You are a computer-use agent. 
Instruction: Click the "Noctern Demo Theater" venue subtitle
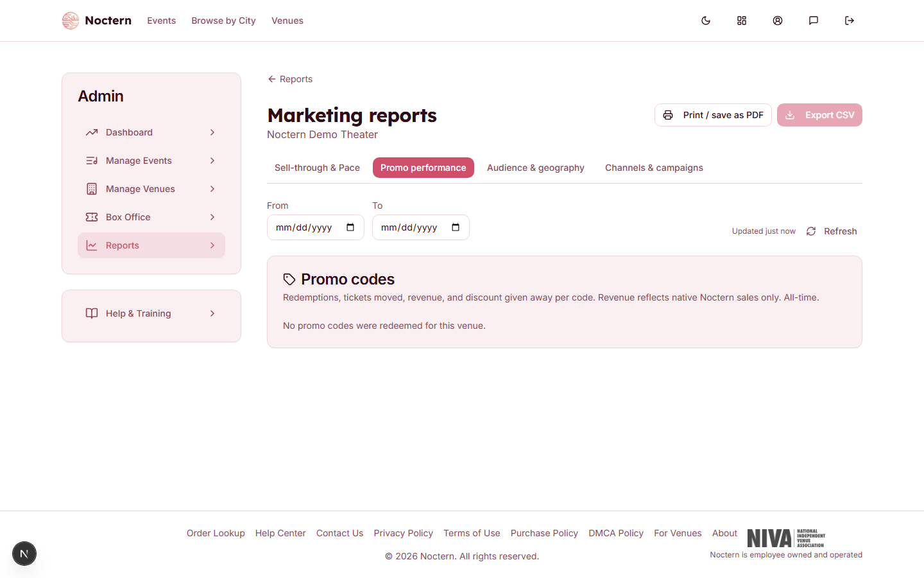(322, 135)
